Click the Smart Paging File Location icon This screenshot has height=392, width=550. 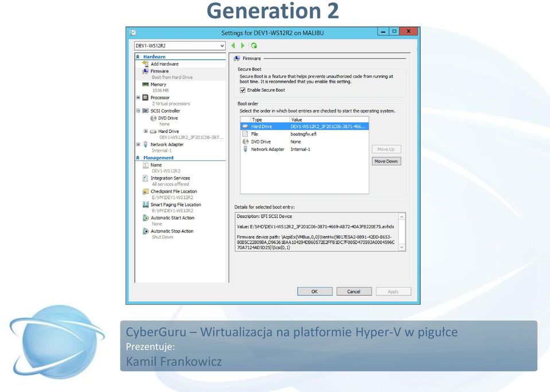(x=146, y=205)
